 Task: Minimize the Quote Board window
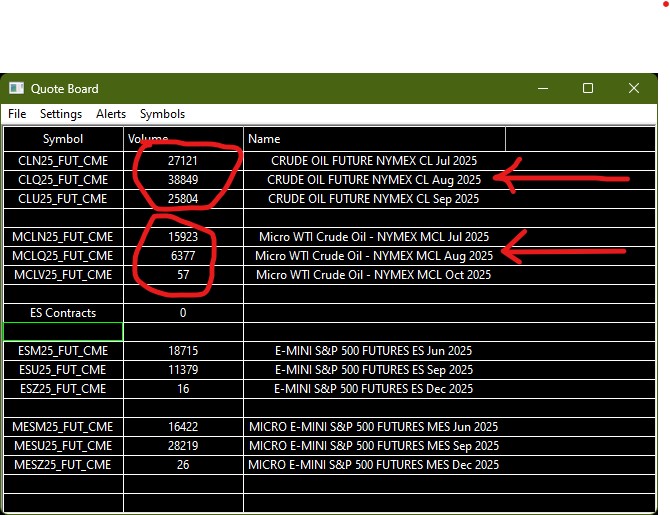pos(543,88)
